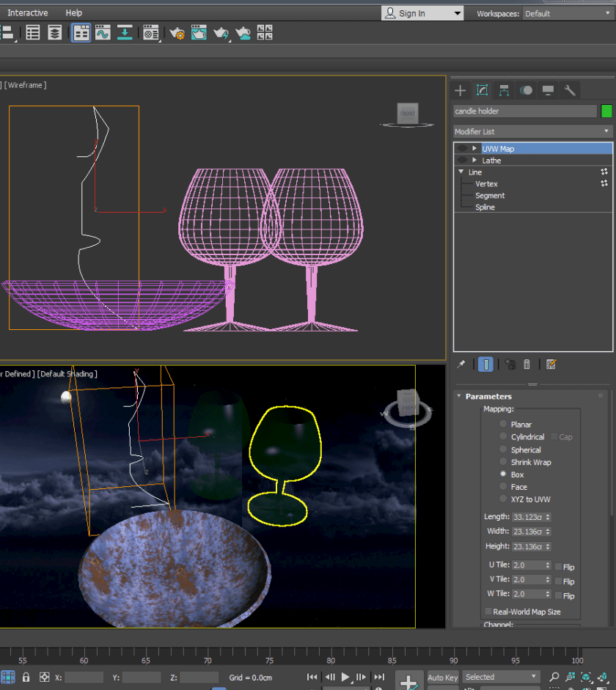616x690 pixels.
Task: Open Configure Modifier Sets icon
Action: 551,364
